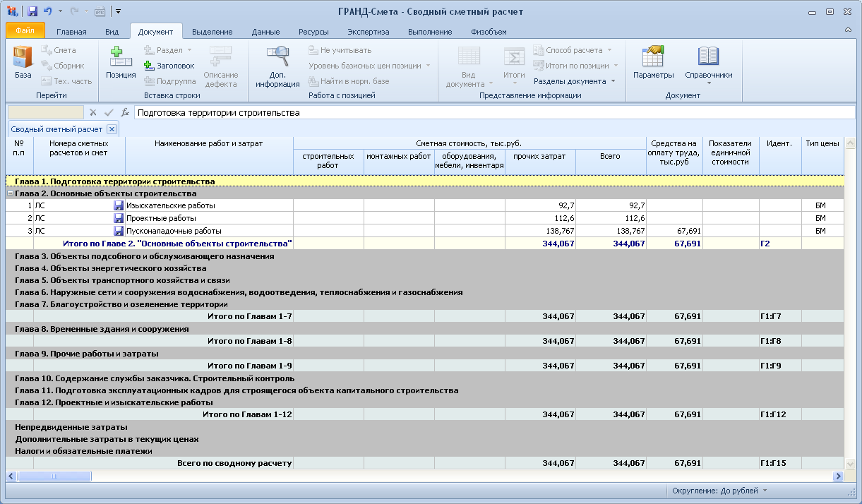Click the 138,767 прочих затрат cell

tap(540, 231)
